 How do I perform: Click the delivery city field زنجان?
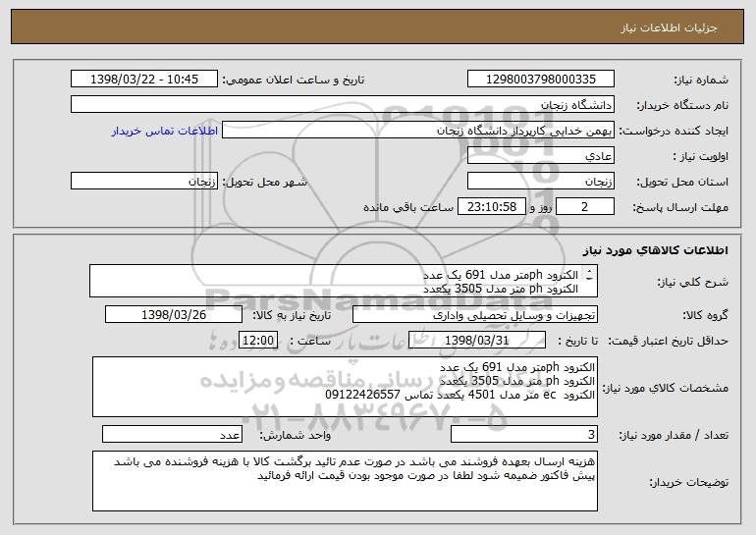click(144, 182)
